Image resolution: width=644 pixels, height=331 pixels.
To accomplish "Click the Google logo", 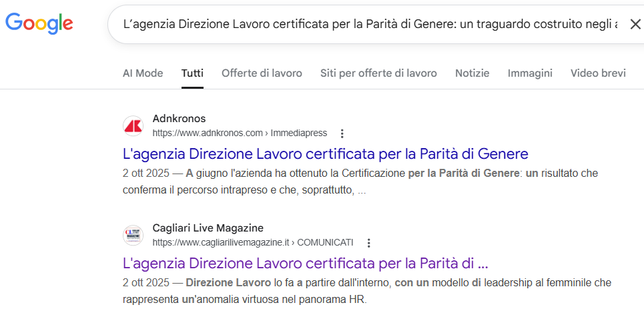I will click(x=39, y=23).
